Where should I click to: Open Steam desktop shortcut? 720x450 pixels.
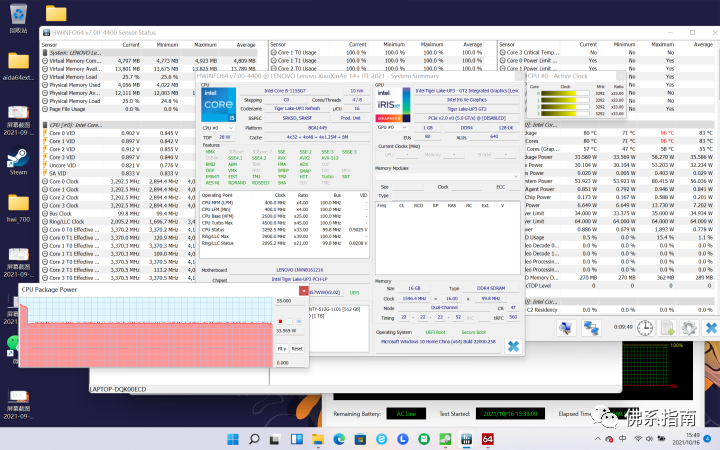click(17, 158)
